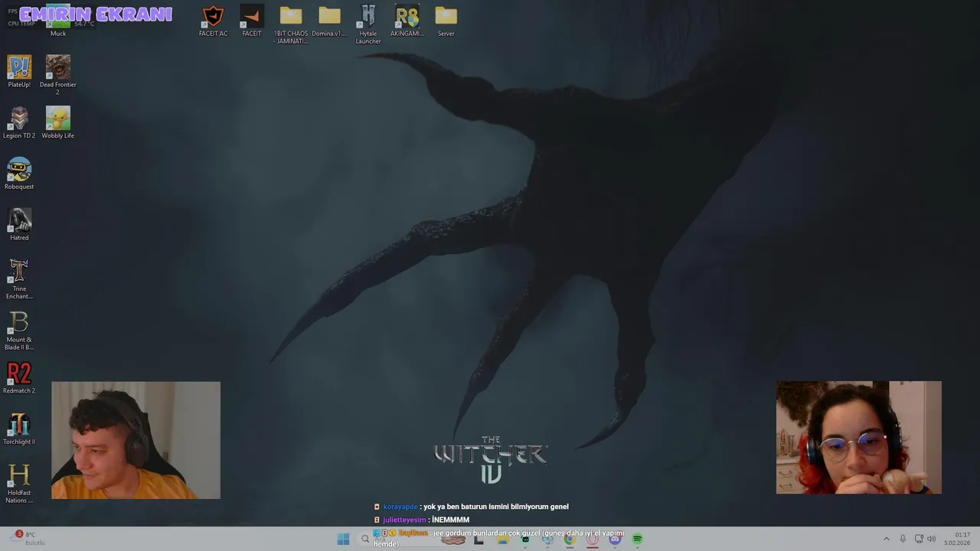980x551 pixels.
Task: Click the right webcam feed with glasses
Action: coord(859,437)
